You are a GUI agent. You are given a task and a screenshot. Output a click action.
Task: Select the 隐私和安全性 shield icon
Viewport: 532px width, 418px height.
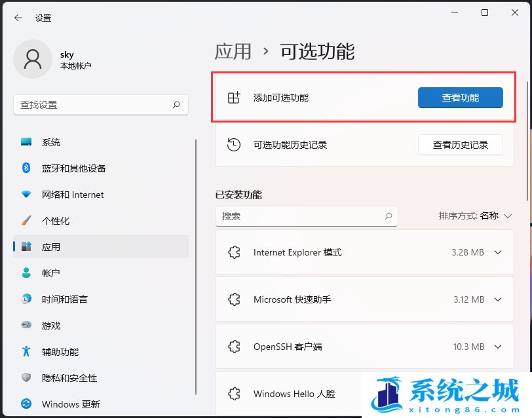click(26, 377)
